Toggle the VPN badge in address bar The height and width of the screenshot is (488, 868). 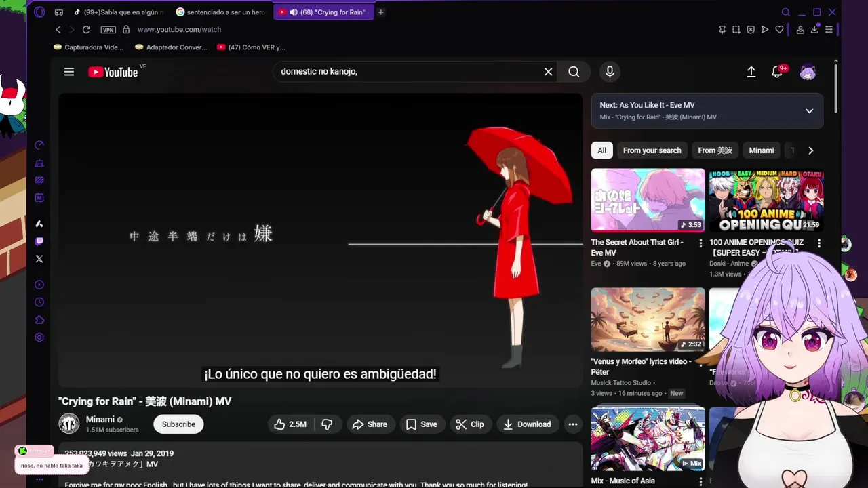coord(108,30)
